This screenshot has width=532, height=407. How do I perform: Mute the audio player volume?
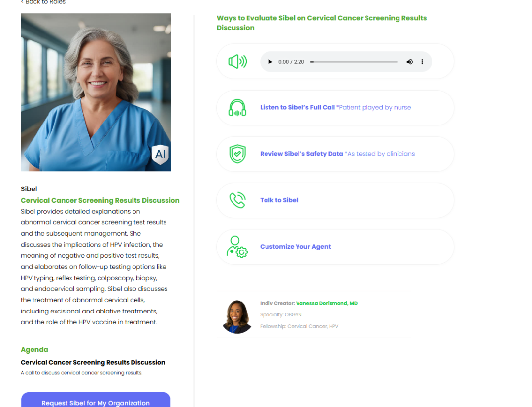tap(409, 62)
